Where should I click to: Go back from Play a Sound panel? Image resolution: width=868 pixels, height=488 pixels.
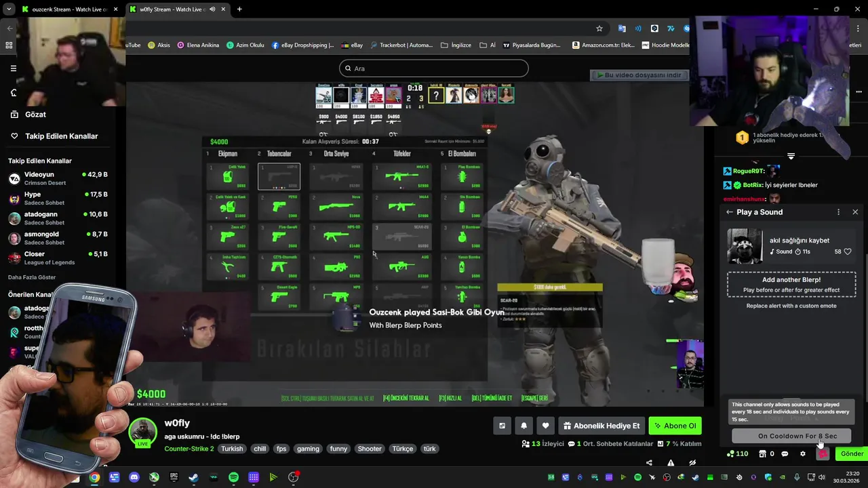coord(730,212)
